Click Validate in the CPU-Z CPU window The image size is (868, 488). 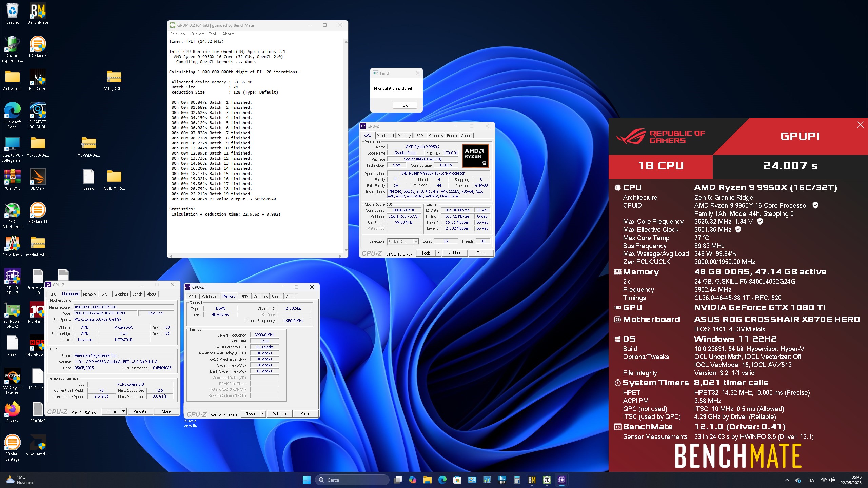click(x=454, y=253)
